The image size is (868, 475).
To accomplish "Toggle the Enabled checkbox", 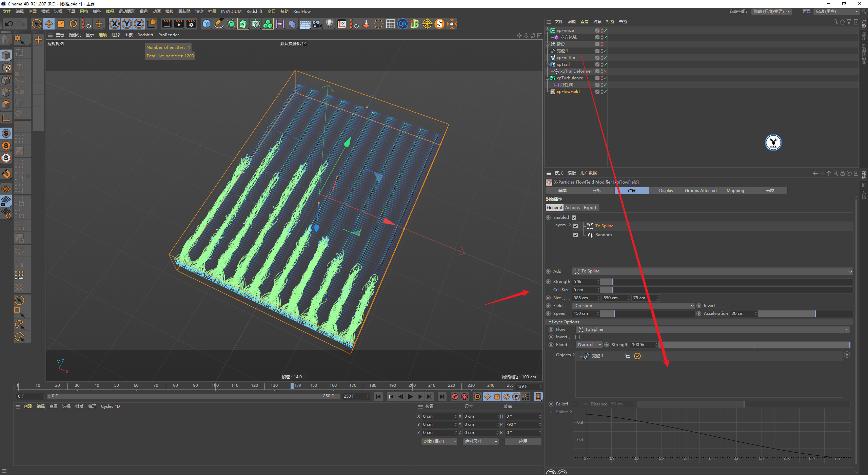I will 574,217.
